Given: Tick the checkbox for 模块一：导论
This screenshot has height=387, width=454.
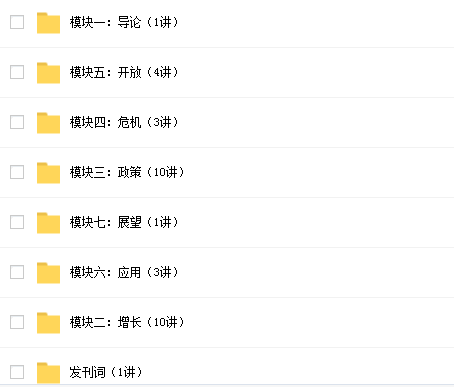Looking at the screenshot, I should [x=17, y=22].
